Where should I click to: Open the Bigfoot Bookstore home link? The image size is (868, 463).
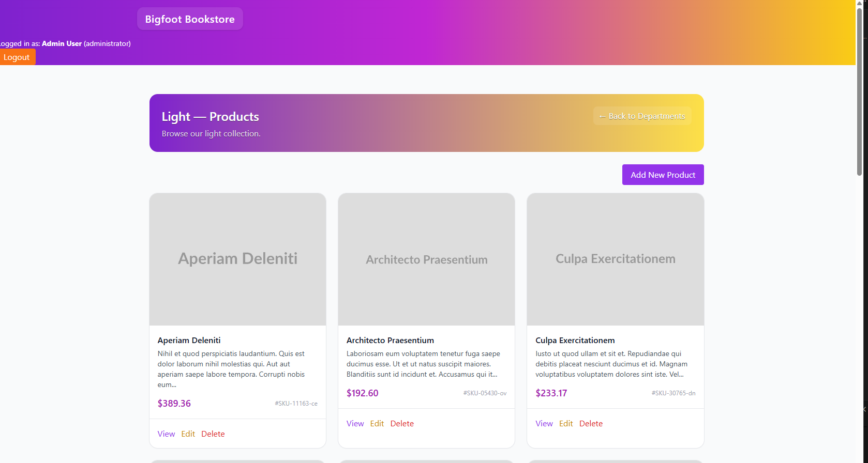pos(190,19)
